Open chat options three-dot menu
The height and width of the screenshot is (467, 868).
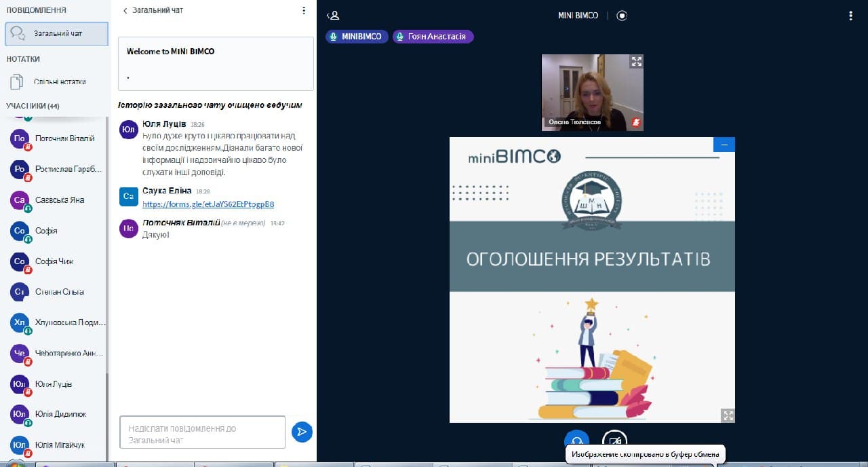point(304,11)
